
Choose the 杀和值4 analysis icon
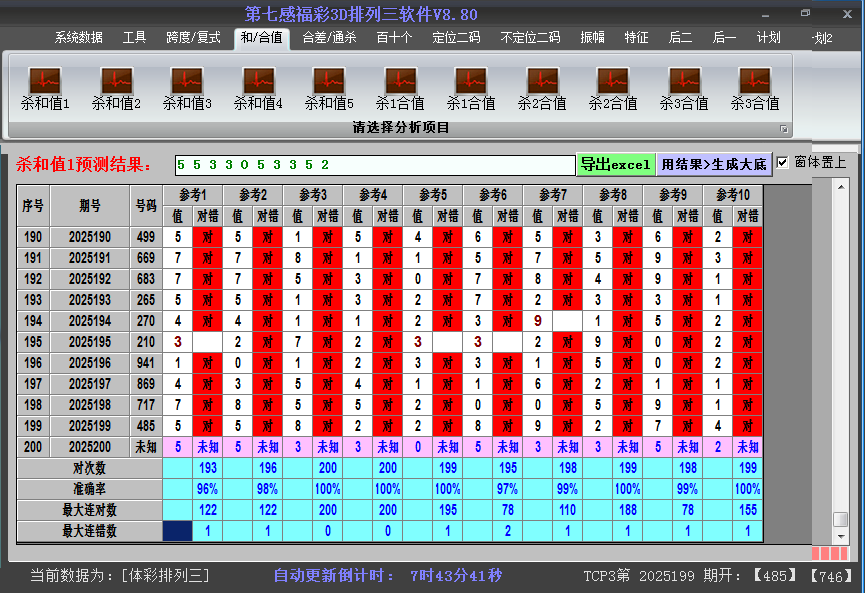click(258, 88)
